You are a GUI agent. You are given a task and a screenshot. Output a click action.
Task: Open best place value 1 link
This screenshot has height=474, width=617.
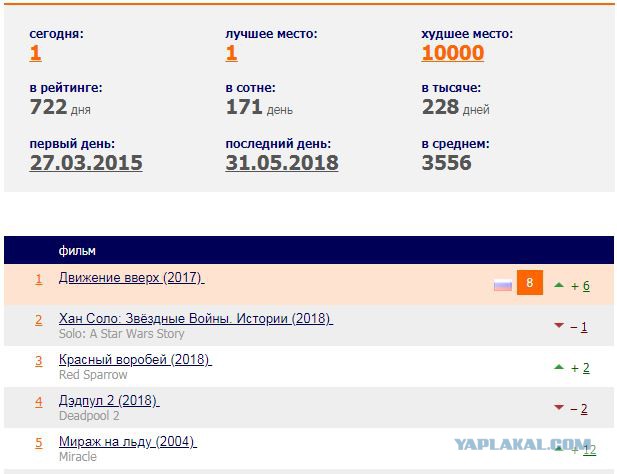[231, 53]
